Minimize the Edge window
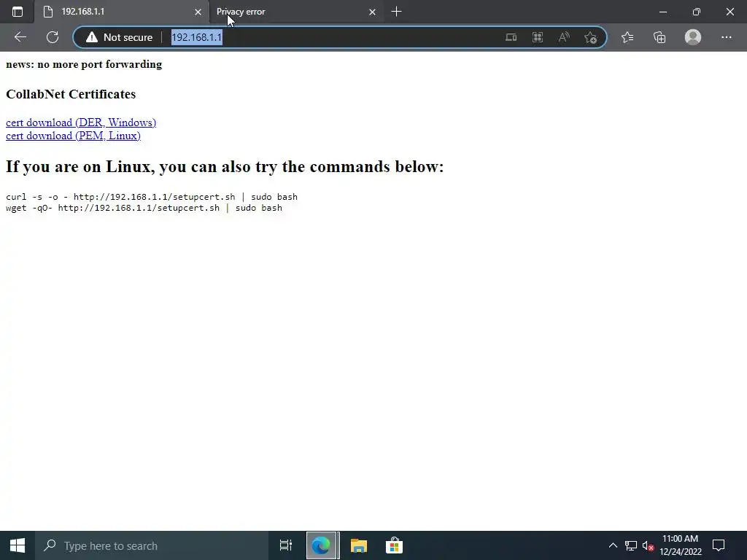 [x=662, y=12]
